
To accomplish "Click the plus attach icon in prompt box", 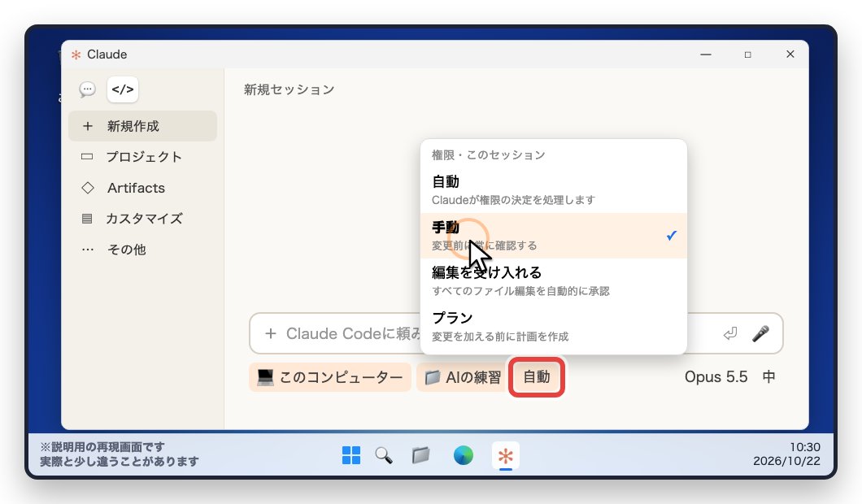I will 271,333.
